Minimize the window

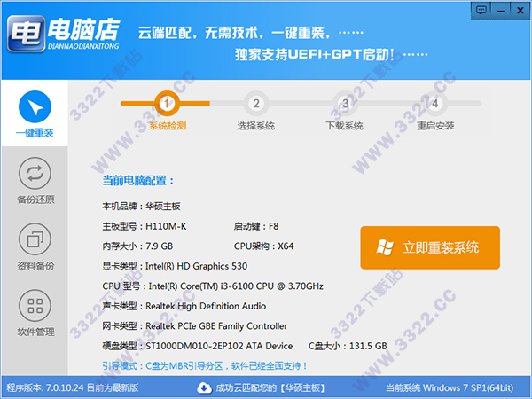(500, 10)
